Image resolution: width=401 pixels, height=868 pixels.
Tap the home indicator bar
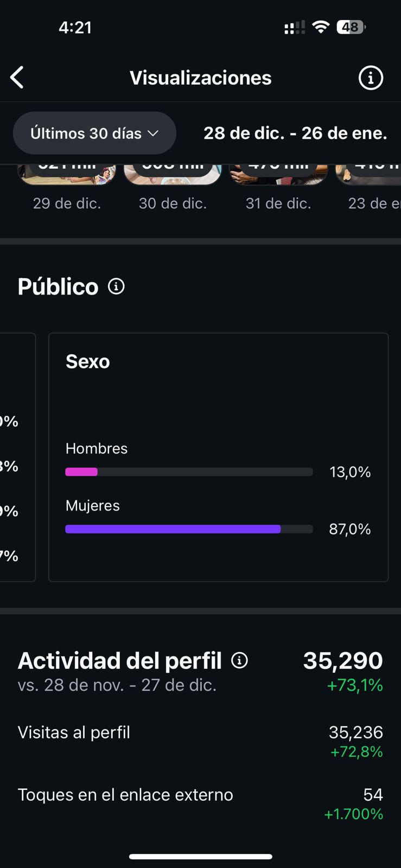200,857
